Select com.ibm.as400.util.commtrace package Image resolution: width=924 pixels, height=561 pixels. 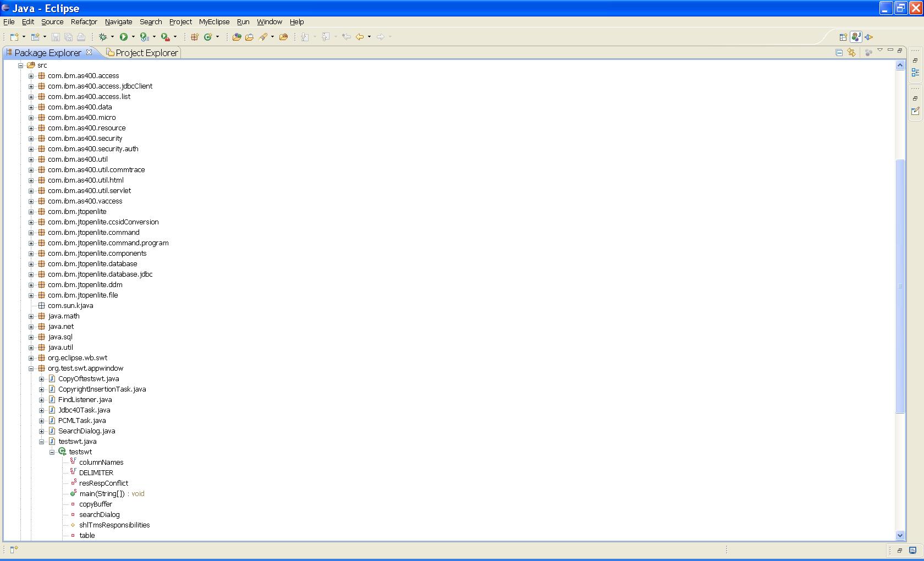[x=96, y=170]
